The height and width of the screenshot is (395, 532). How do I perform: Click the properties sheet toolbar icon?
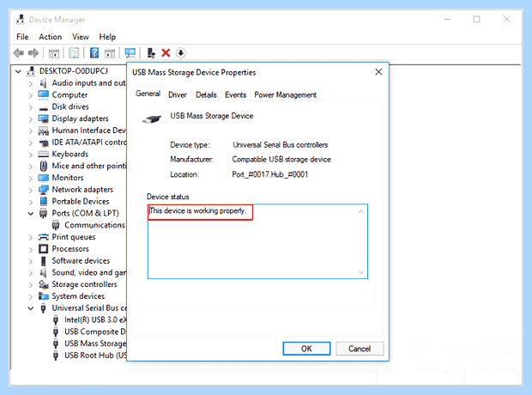point(74,53)
